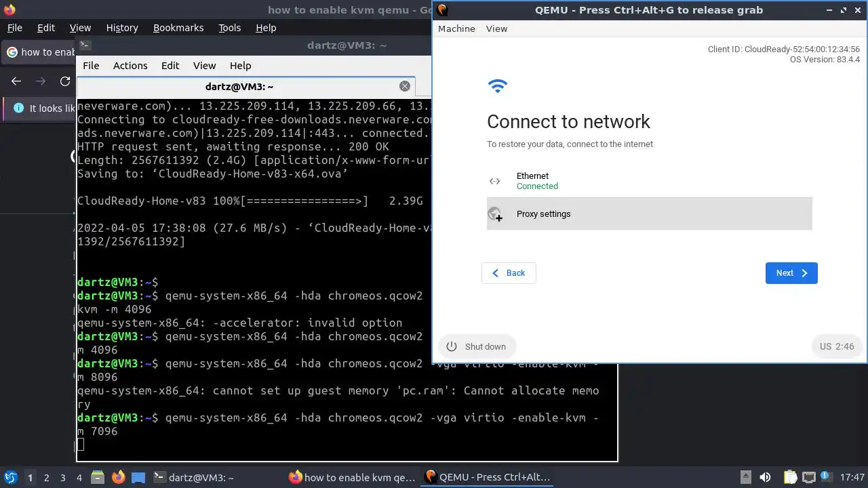Click the clipboard manager tray icon

point(790,477)
